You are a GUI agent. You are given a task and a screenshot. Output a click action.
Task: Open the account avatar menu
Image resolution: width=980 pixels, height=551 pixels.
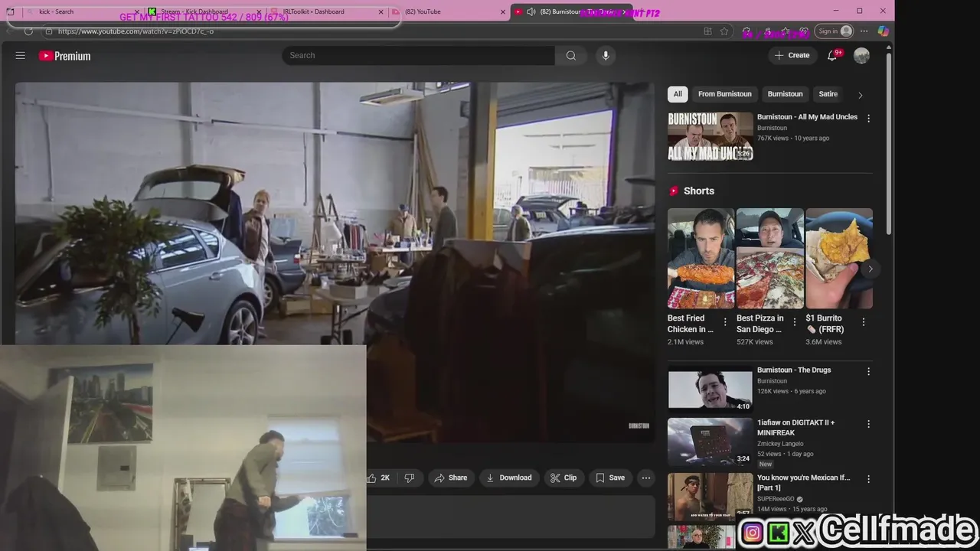(861, 55)
